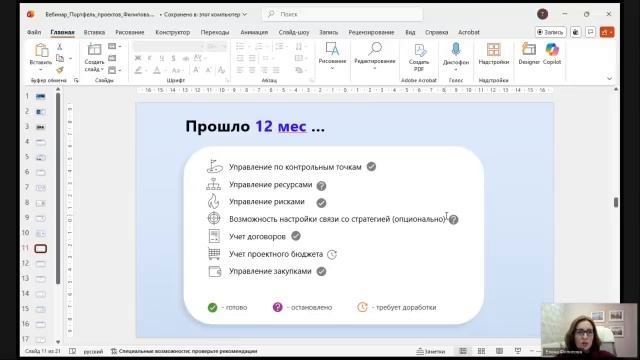Open Надстройки add-ins icon
The width and height of the screenshot is (640, 360).
[493, 50]
